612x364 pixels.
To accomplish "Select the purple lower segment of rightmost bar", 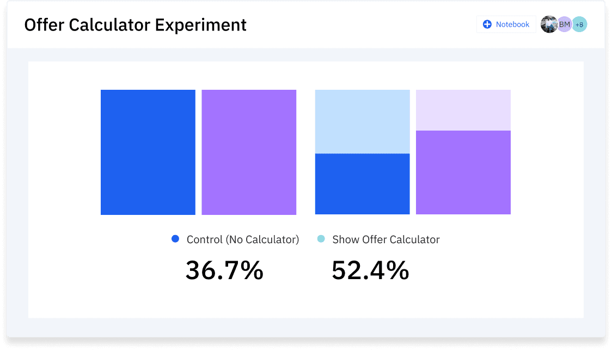I will click(463, 172).
